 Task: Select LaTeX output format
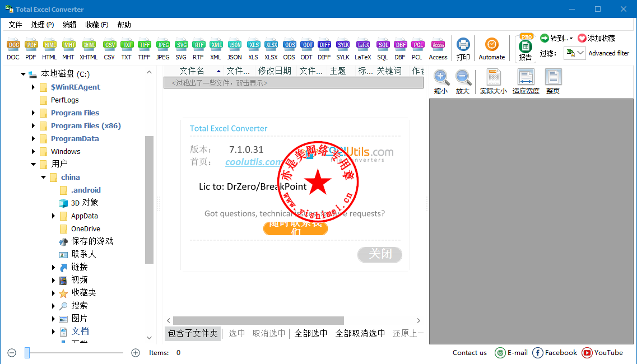[363, 49]
